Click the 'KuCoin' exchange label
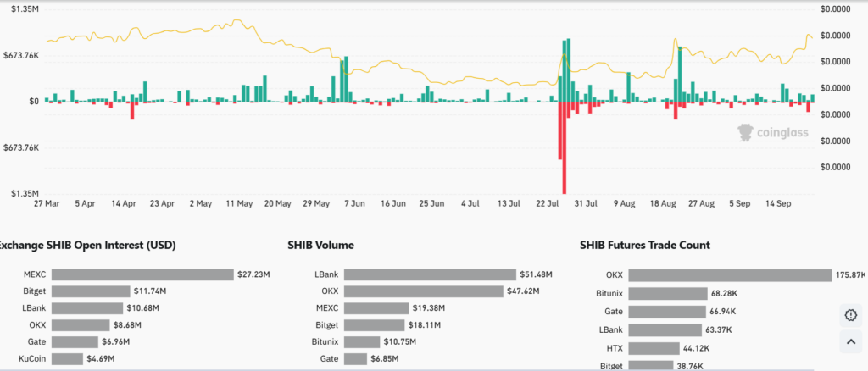This screenshot has width=868, height=371. tap(33, 359)
